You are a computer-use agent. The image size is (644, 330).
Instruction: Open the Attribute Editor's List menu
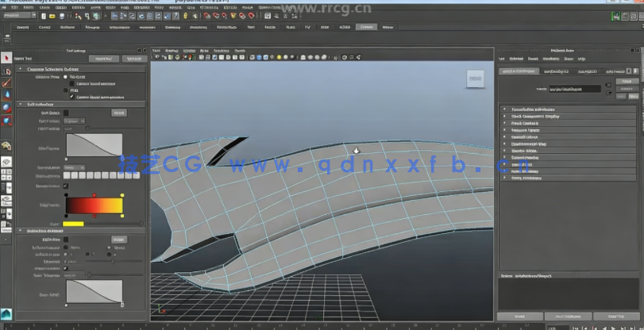(501, 59)
